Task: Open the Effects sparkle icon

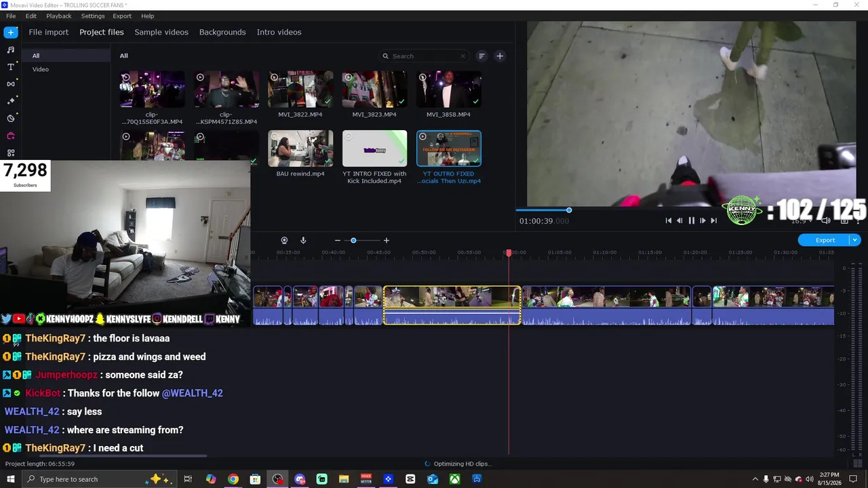Action: [11, 101]
